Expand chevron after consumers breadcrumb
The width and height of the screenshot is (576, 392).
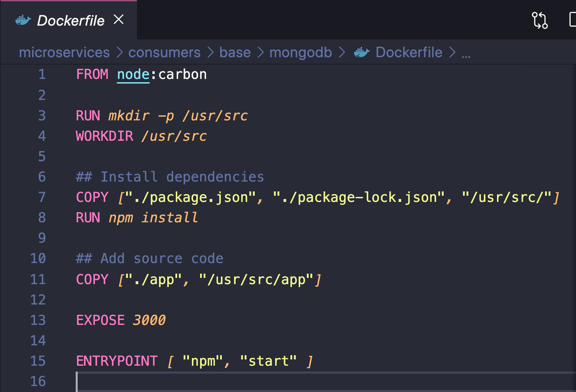(211, 52)
